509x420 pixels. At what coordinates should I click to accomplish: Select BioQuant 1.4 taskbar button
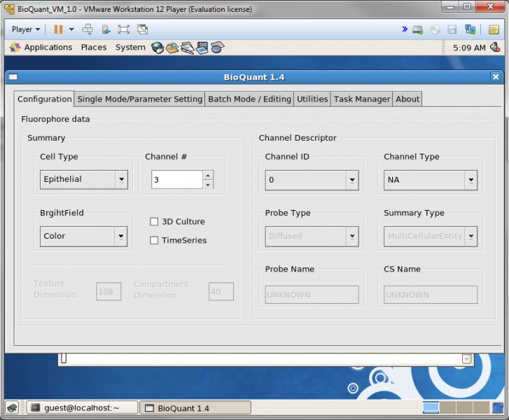195,407
